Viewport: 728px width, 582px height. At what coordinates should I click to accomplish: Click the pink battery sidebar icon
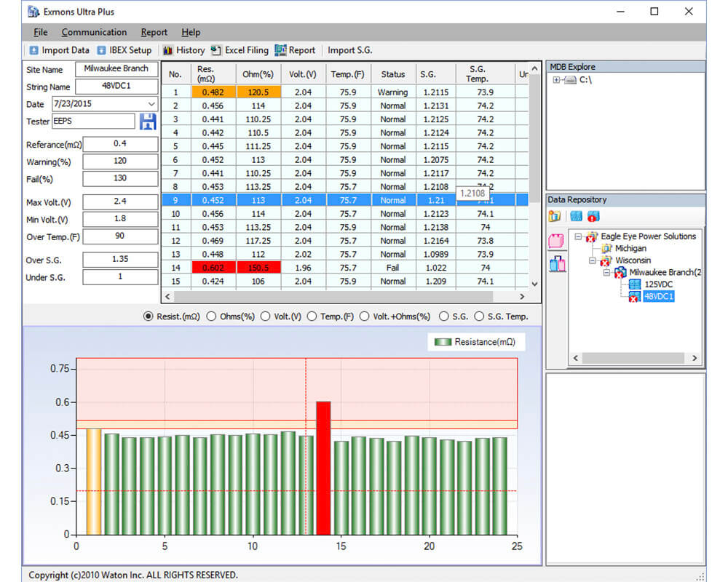point(556,240)
